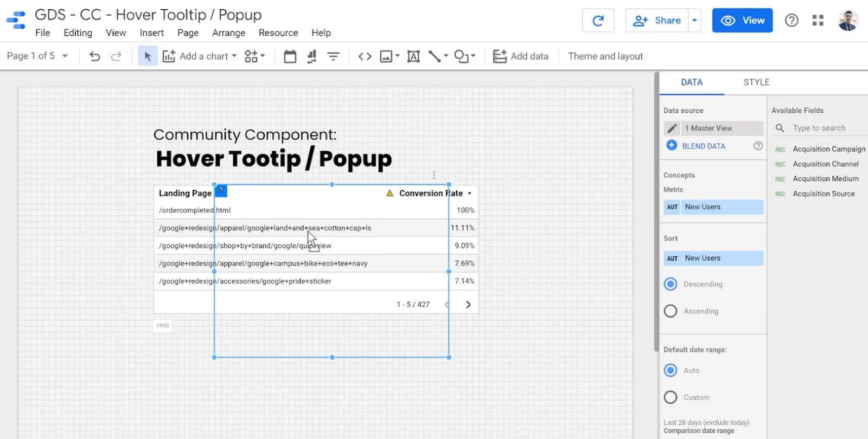Select the date range control icon
868x439 pixels.
(290, 56)
